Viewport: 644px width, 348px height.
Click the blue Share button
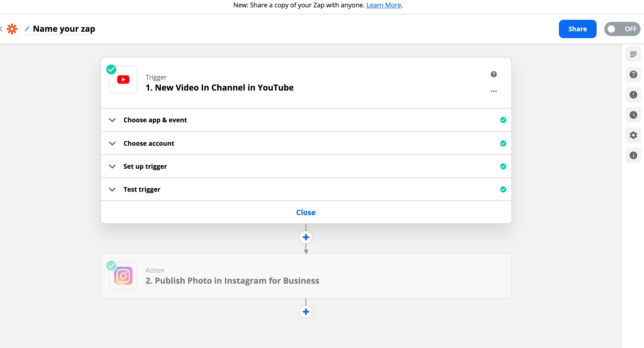(577, 29)
